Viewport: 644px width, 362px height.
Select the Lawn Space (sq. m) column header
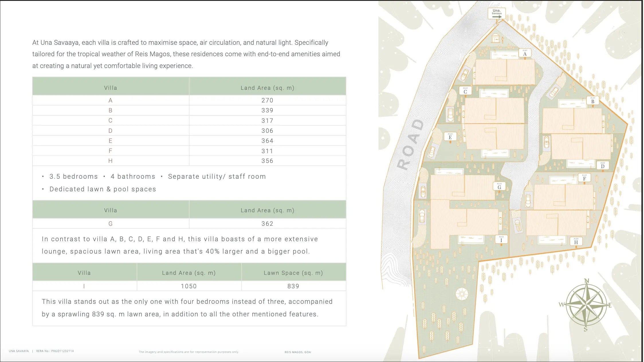tap(293, 273)
